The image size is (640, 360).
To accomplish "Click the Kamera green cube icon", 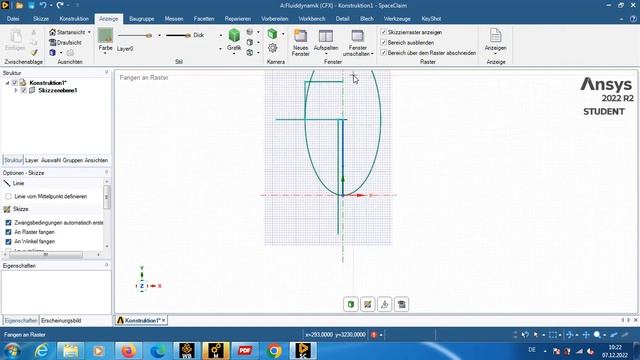I will 272,34.
